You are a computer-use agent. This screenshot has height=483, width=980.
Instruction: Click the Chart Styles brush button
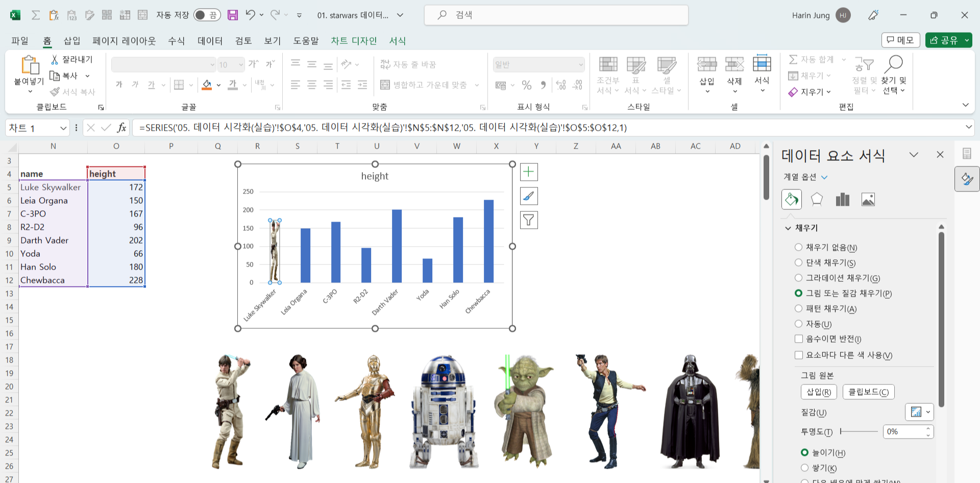[529, 196]
